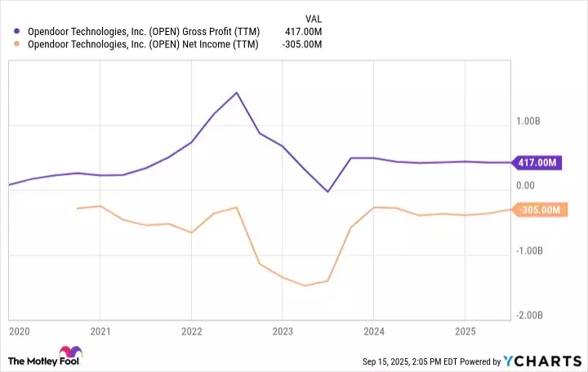Click the 2022 x-axis label
Image resolution: width=588 pixels, height=372 pixels.
click(x=190, y=331)
